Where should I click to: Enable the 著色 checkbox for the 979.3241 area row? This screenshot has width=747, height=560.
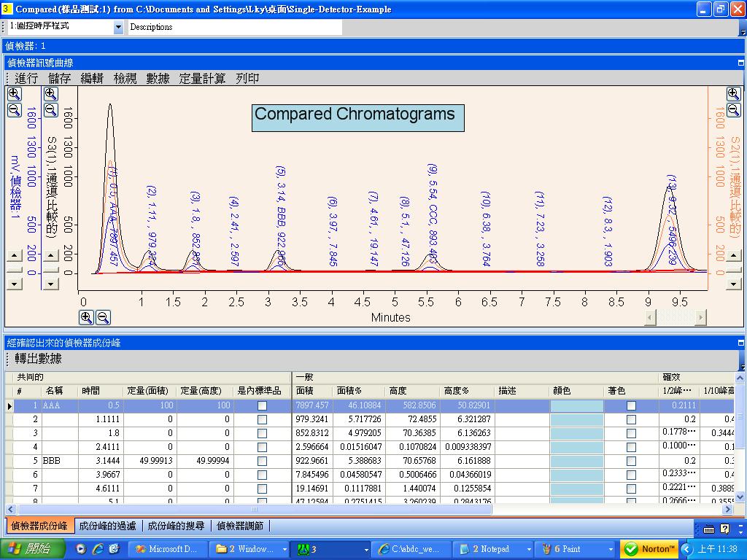(631, 419)
